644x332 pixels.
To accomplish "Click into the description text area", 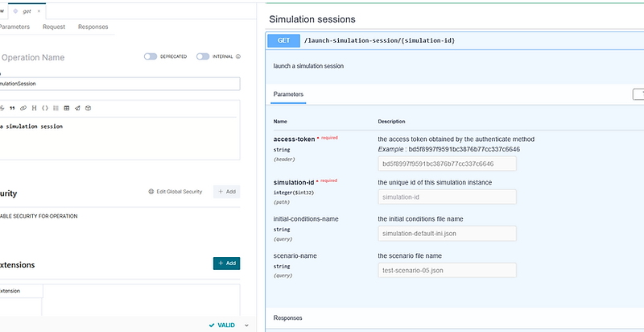I will 120,139.
